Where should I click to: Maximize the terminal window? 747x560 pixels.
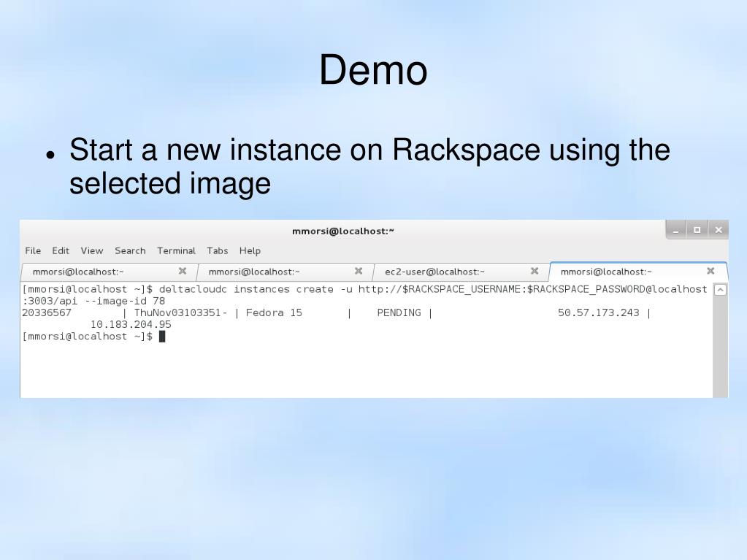[697, 230]
